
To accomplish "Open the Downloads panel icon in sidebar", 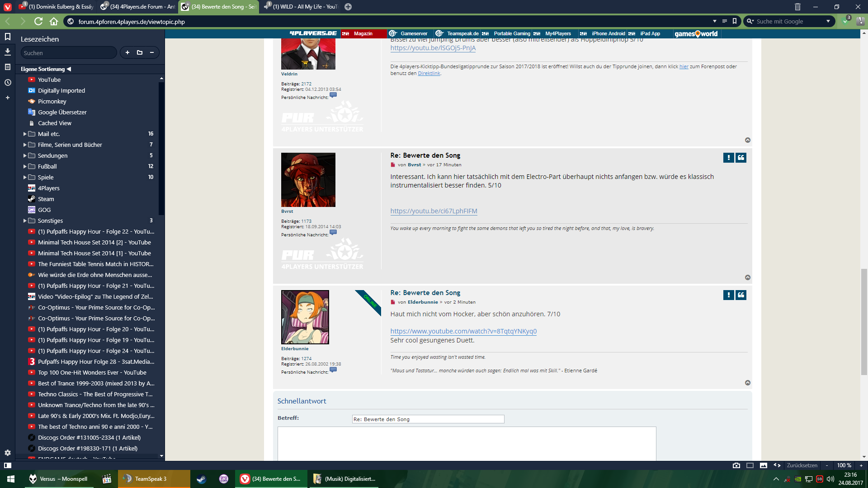I will click(8, 52).
